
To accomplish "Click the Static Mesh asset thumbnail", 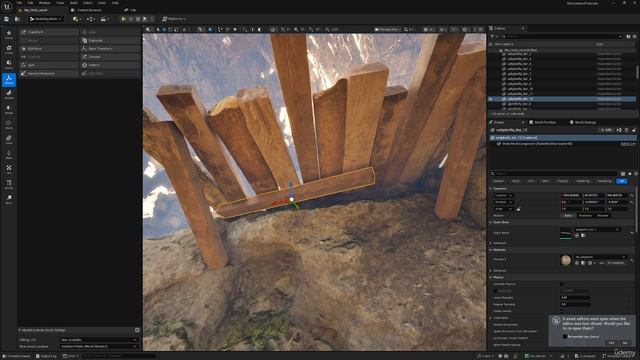I will 565,233.
